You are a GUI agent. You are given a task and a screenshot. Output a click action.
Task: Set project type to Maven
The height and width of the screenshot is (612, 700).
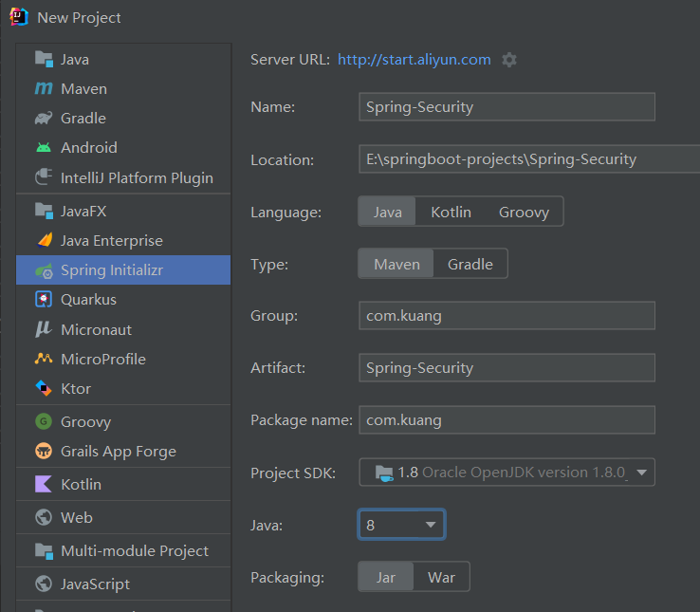tap(396, 264)
